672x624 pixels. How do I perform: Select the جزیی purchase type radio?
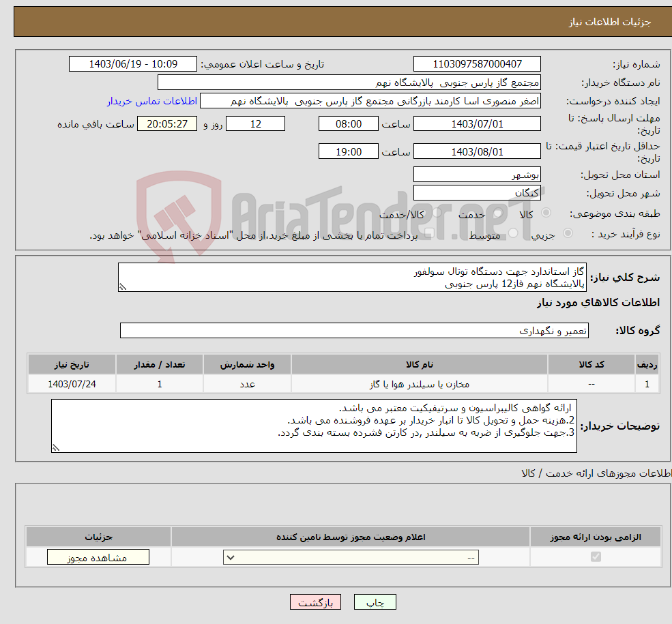point(568,233)
